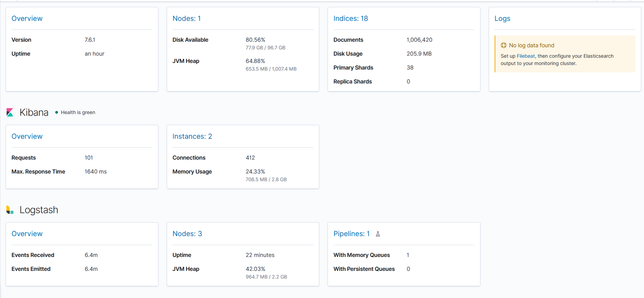Click the 653.5 MB / 1,007.4 MB text
Viewport: 644px width, 298px height.
(271, 69)
